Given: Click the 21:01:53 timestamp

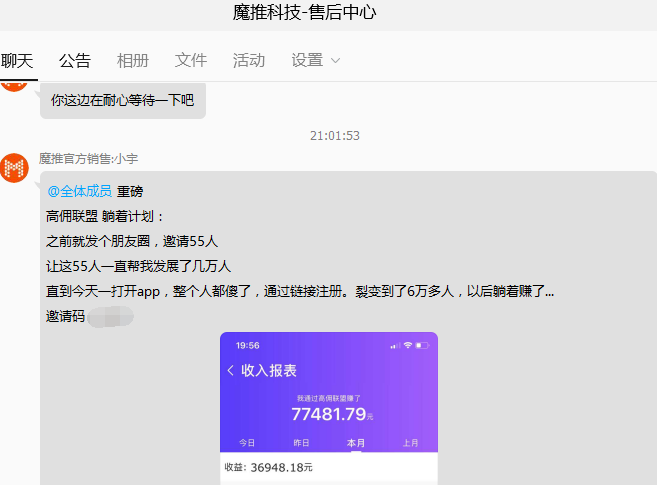Looking at the screenshot, I should [x=335, y=136].
